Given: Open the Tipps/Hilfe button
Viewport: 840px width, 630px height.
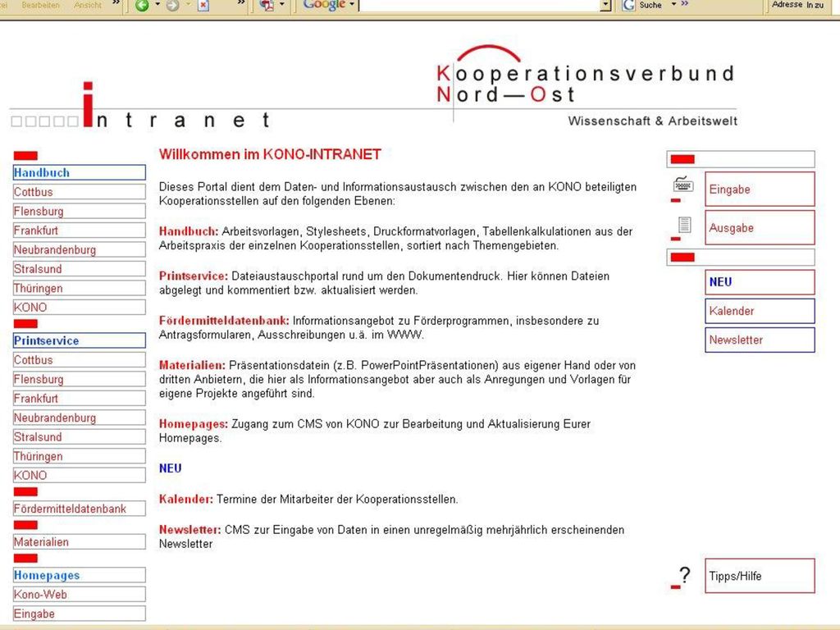Looking at the screenshot, I should pyautogui.click(x=760, y=576).
